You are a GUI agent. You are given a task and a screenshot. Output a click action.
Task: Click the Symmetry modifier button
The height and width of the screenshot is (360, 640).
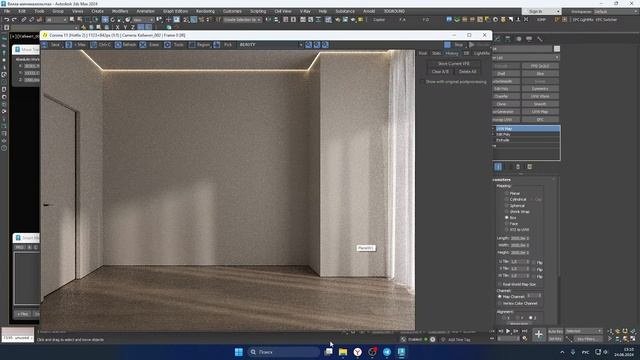pos(540,89)
